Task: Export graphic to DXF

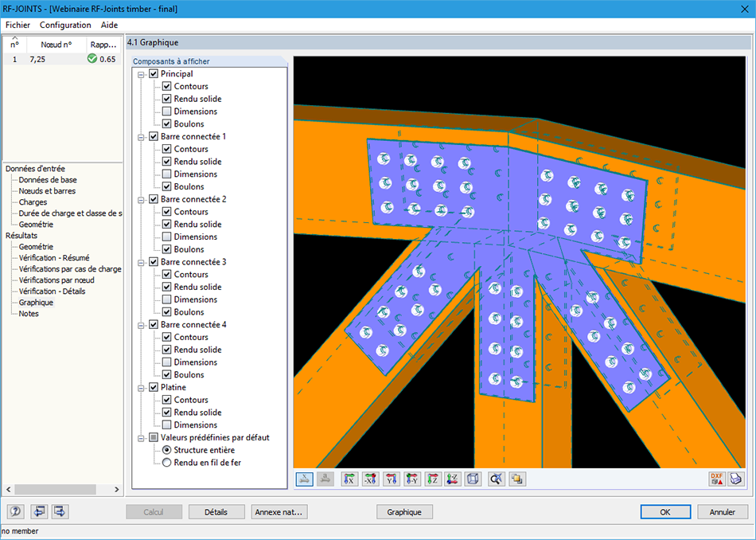Action: 716,479
